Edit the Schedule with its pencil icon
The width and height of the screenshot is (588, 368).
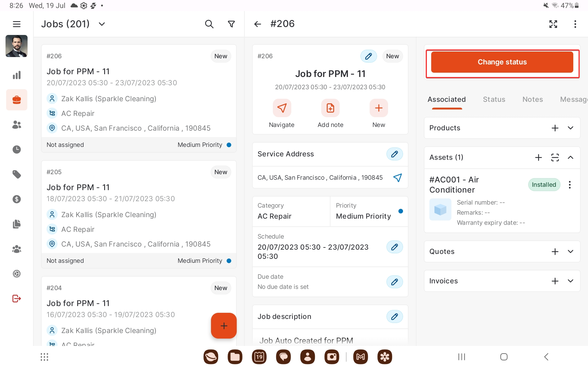point(394,247)
